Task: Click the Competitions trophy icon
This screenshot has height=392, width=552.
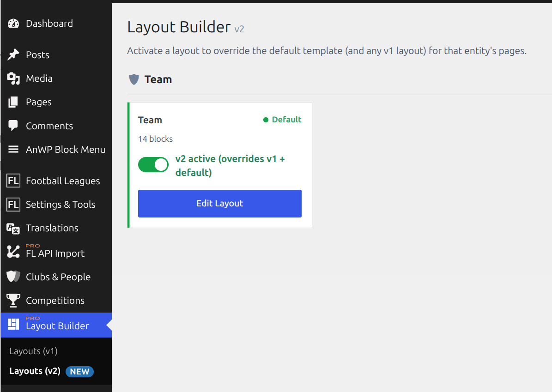Action: pyautogui.click(x=13, y=301)
